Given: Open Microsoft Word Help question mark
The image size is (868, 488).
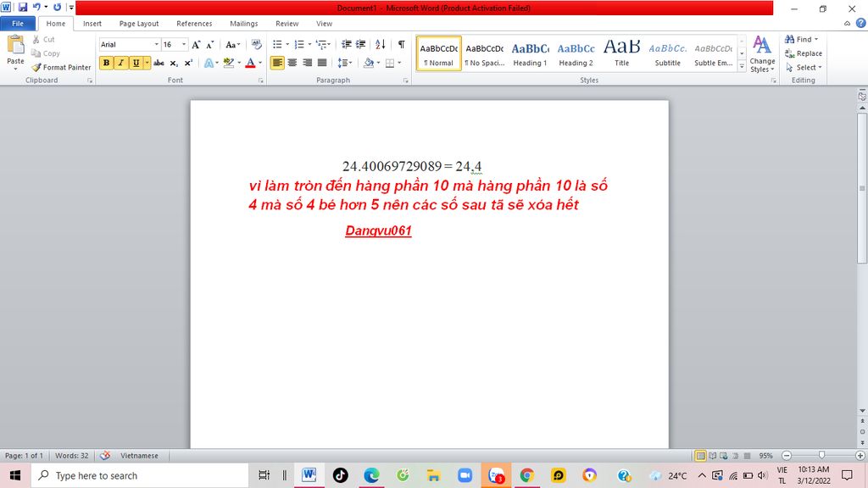Looking at the screenshot, I should 861,23.
